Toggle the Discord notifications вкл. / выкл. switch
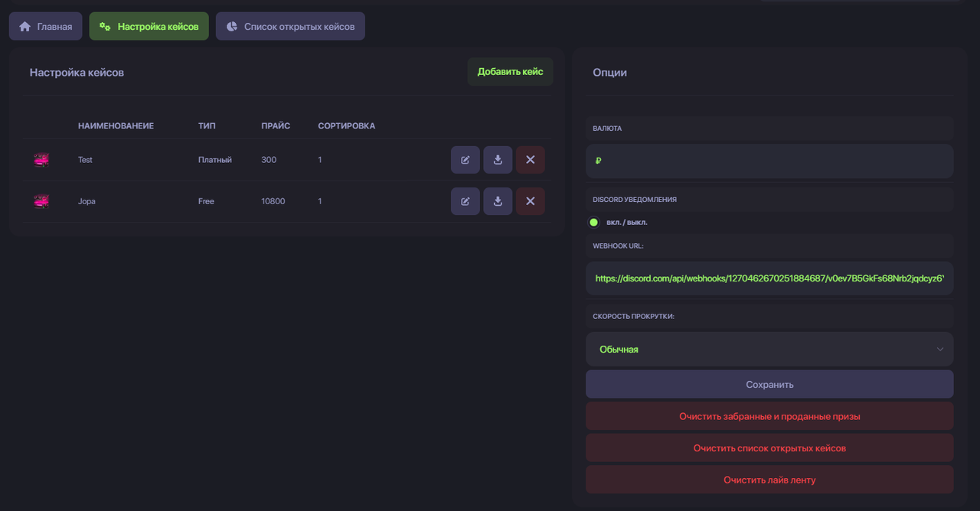The width and height of the screenshot is (980, 511). tap(593, 223)
